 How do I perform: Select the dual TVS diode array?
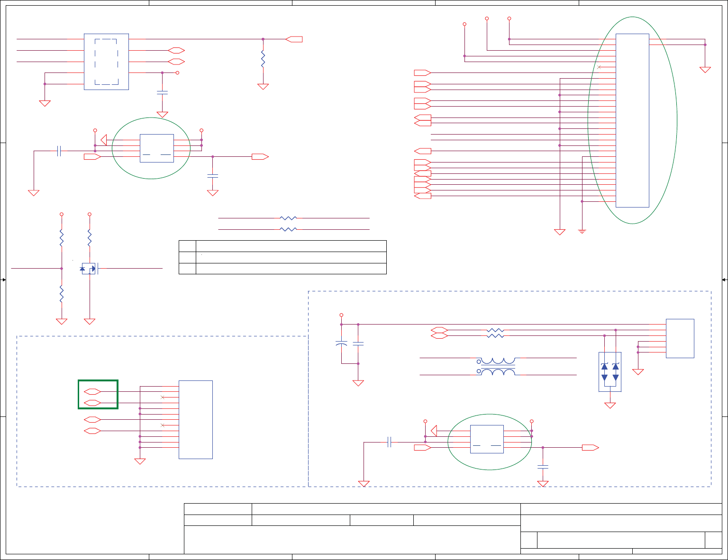pyautogui.click(x=610, y=372)
